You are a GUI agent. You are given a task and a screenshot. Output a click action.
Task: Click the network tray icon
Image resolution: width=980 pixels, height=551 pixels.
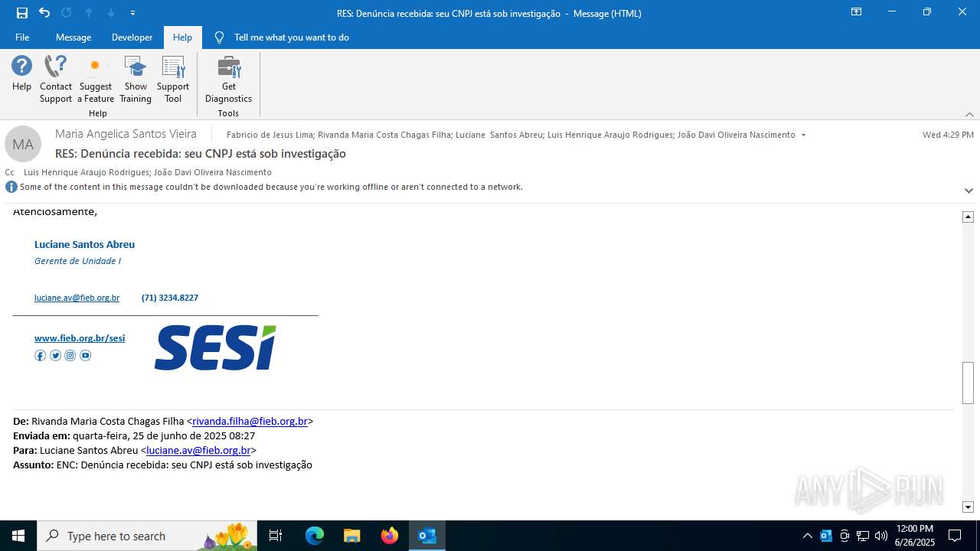[863, 536]
